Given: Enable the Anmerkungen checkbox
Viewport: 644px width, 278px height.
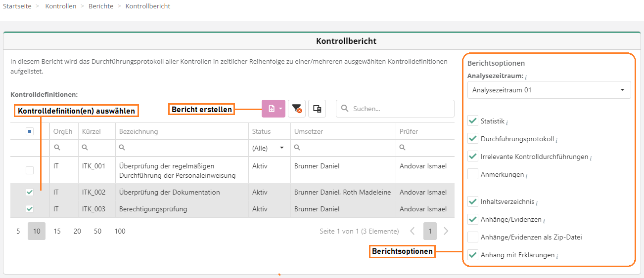Looking at the screenshot, I should [473, 174].
